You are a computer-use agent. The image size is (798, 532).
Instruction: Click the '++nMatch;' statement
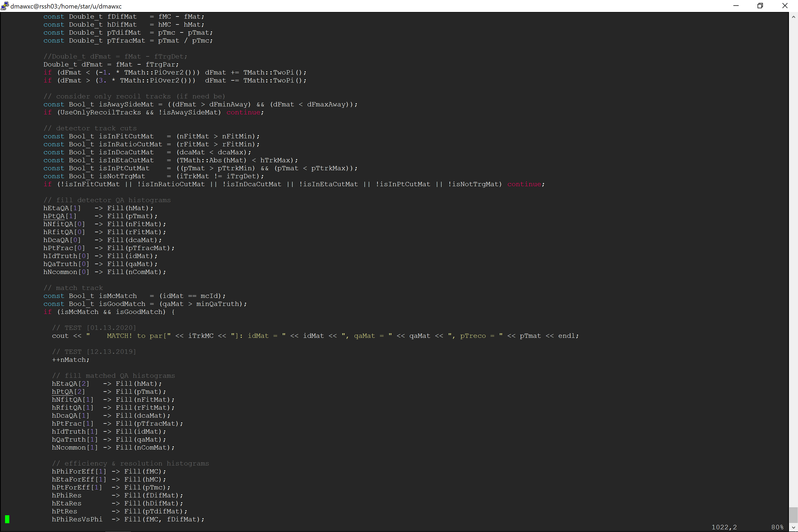70,360
